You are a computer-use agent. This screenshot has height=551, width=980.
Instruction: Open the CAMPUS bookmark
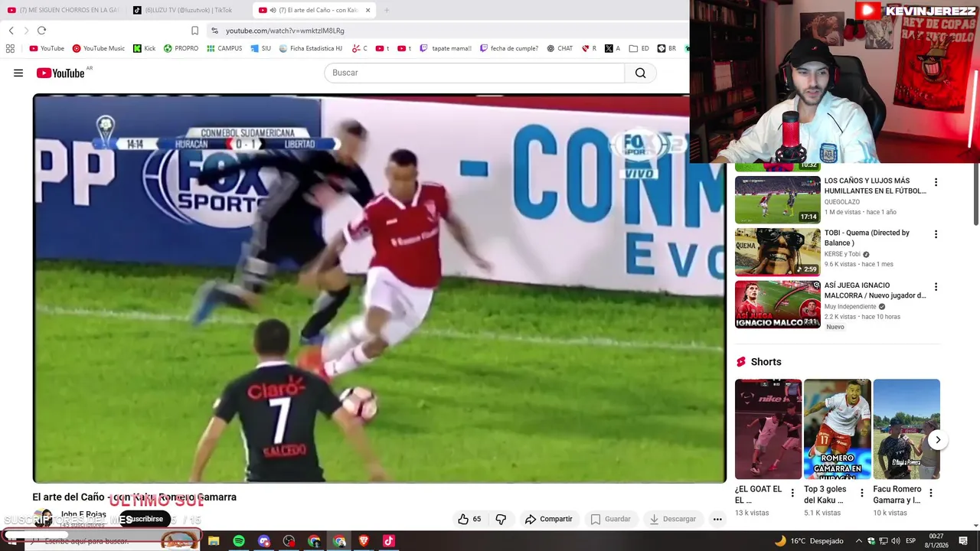pyautogui.click(x=224, y=48)
